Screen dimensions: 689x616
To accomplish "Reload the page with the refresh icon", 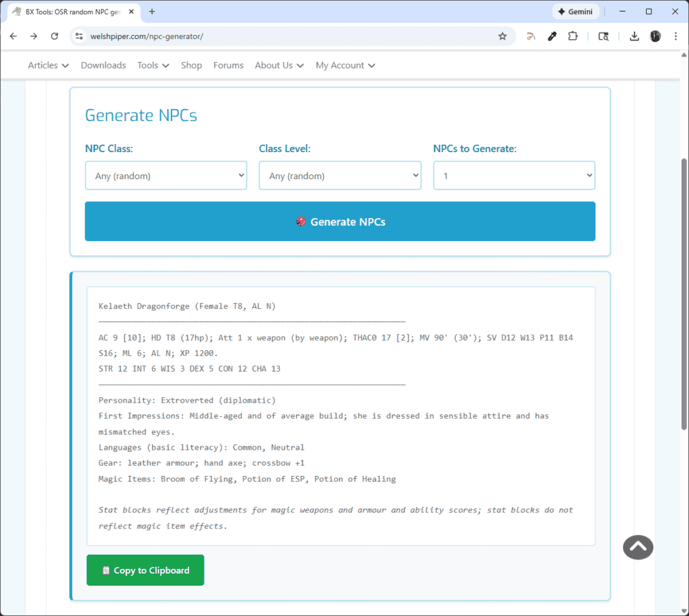I will point(55,36).
